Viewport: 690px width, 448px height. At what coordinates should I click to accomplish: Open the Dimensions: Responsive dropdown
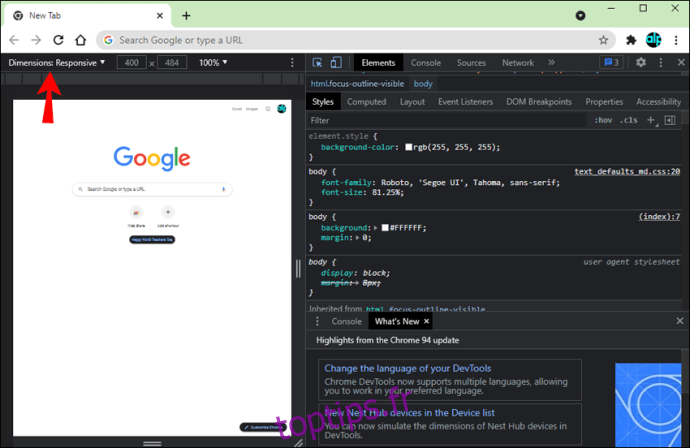[x=57, y=62]
